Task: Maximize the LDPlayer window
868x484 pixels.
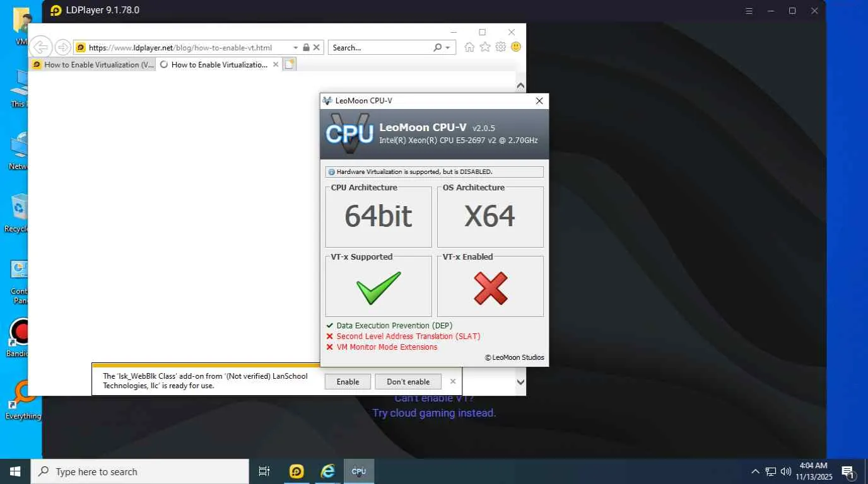Action: tap(792, 11)
